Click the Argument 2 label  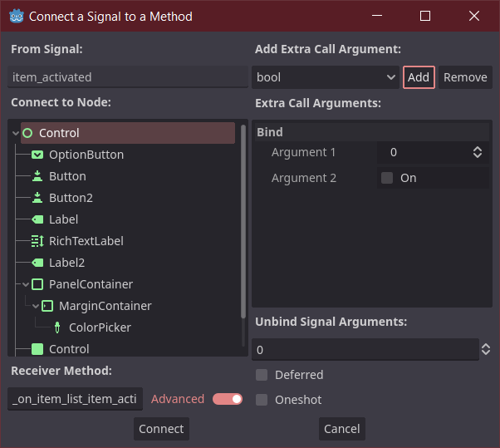pyautogui.click(x=304, y=178)
